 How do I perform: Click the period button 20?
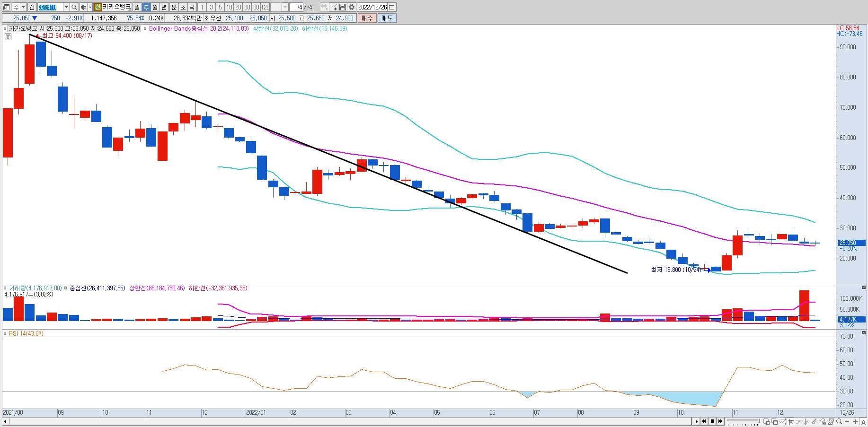[x=238, y=7]
